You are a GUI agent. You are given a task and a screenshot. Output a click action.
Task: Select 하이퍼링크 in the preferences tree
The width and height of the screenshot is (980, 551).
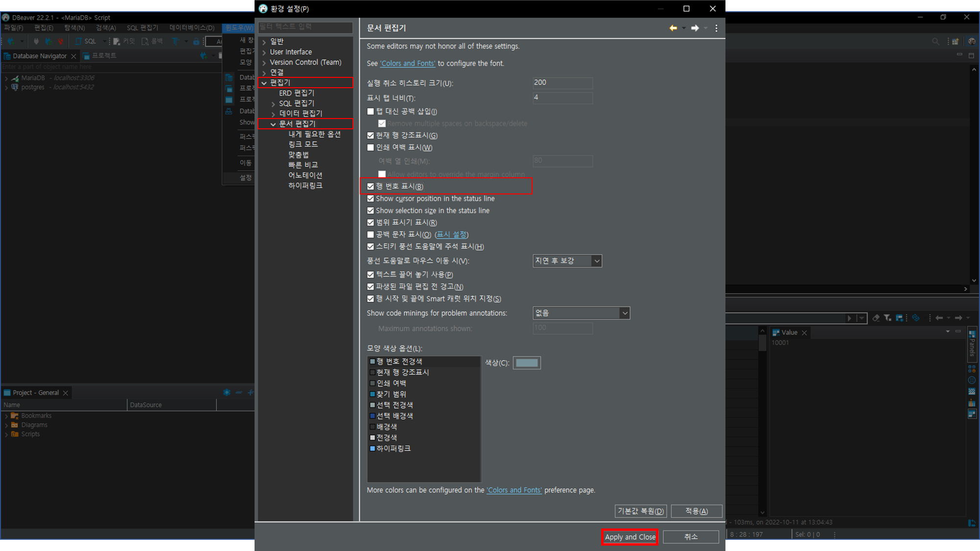coord(305,186)
